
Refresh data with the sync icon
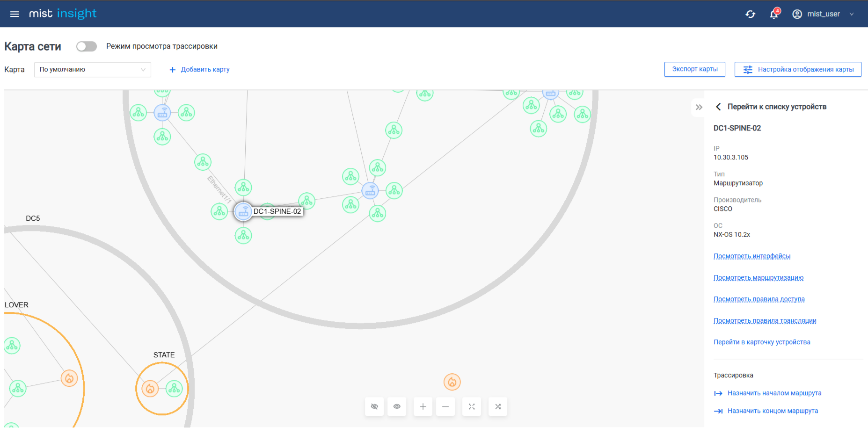point(751,14)
